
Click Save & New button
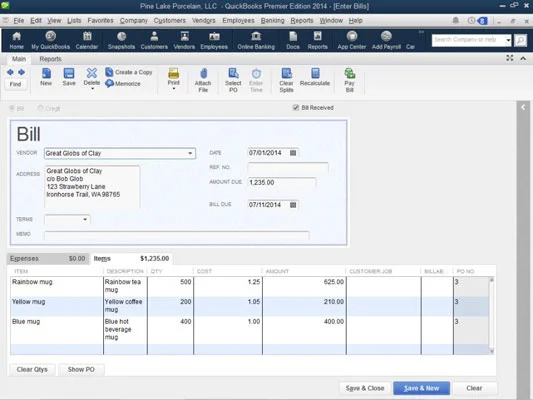[x=421, y=388]
